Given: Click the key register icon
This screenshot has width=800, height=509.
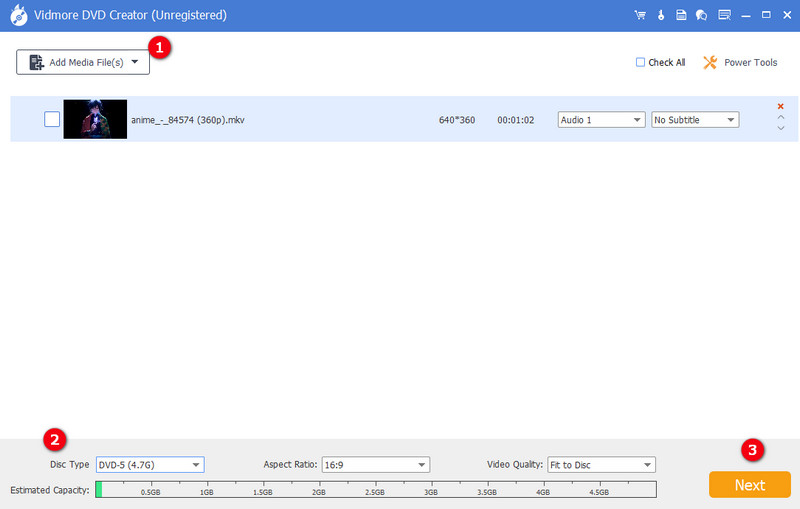Looking at the screenshot, I should pos(660,16).
